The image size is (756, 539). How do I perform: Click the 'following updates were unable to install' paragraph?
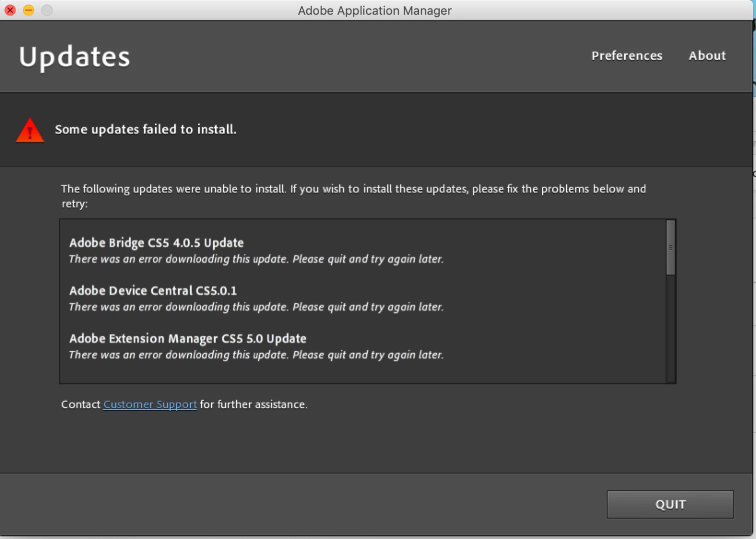[354, 196]
